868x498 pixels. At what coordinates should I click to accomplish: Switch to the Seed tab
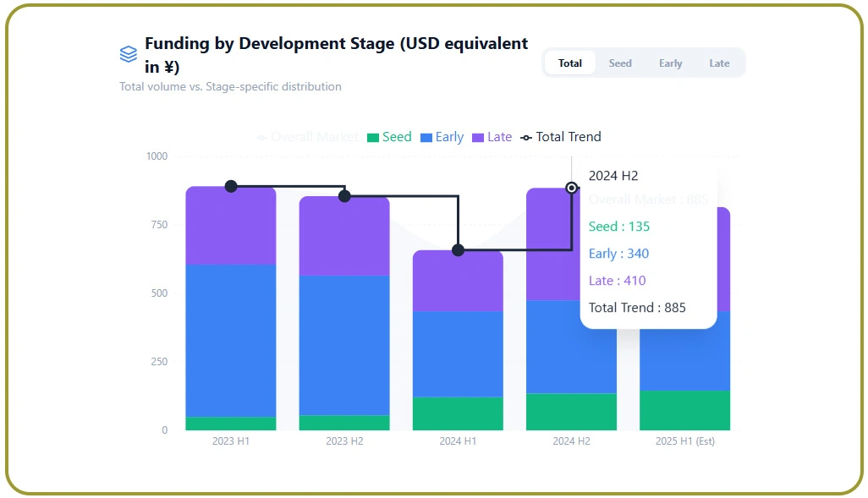[x=620, y=63]
